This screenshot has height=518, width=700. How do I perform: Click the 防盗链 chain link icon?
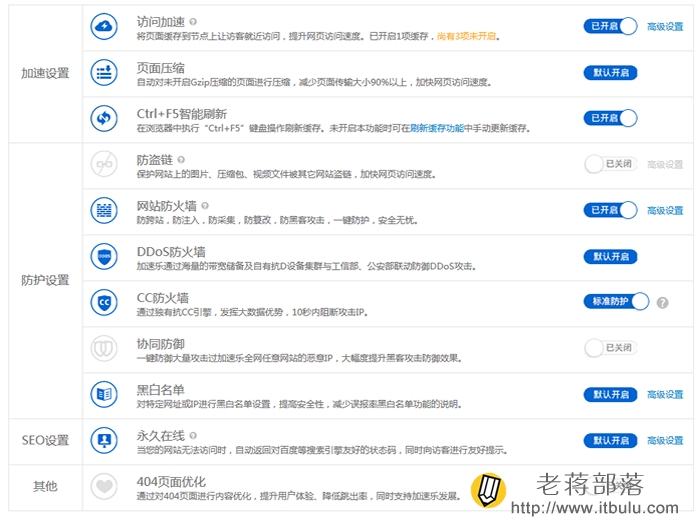pyautogui.click(x=104, y=164)
